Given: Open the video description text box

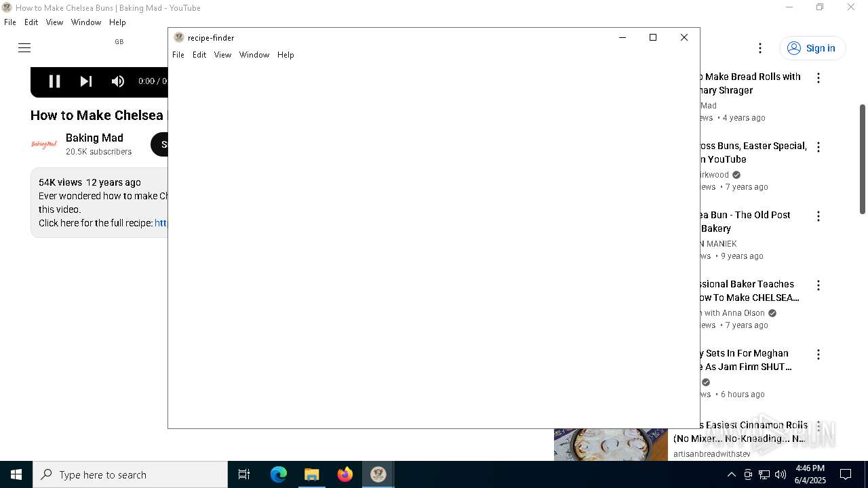Looking at the screenshot, I should [x=99, y=203].
